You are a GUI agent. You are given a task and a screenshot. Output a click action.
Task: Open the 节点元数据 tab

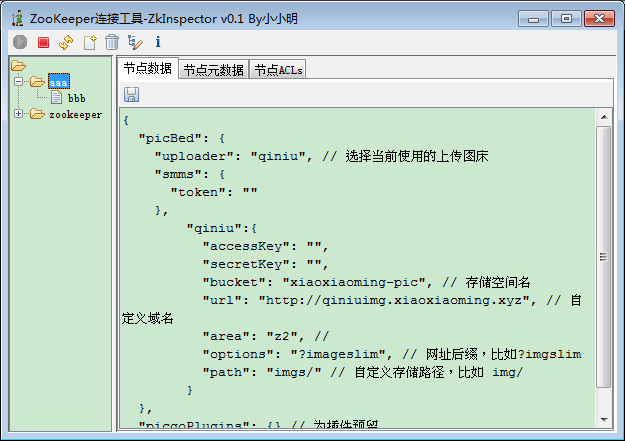(x=213, y=70)
